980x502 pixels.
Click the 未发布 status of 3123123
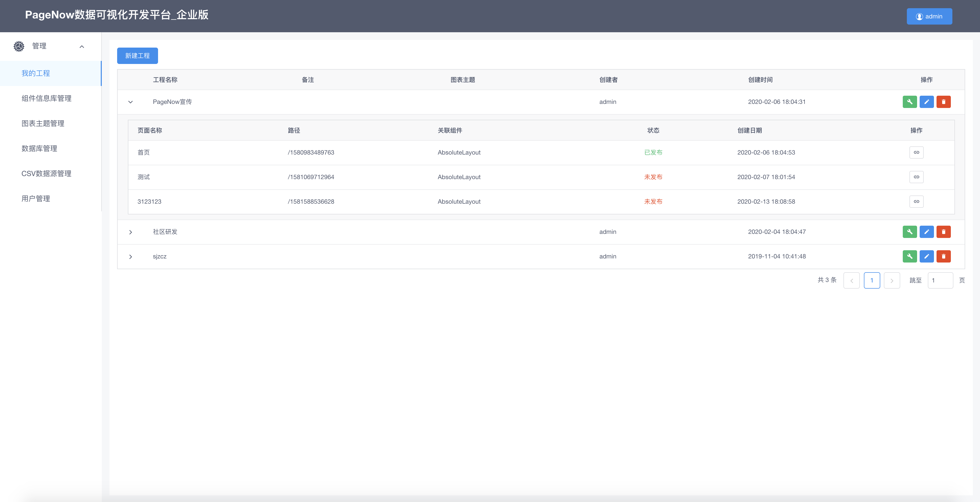tap(653, 201)
